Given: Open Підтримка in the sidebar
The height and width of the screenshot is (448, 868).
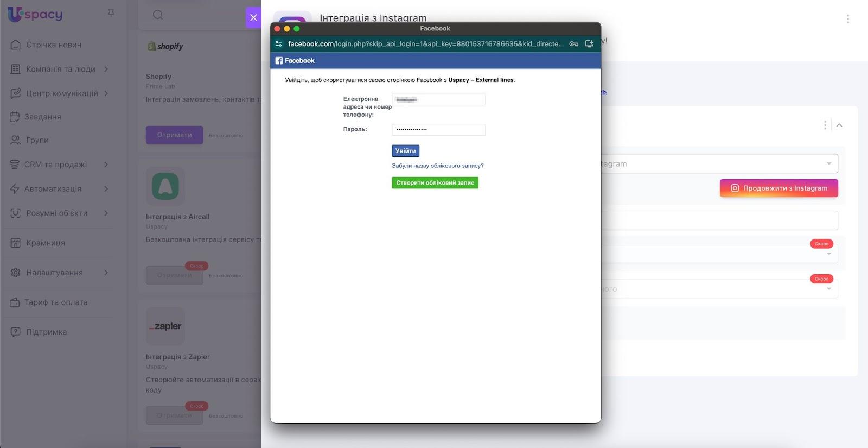Looking at the screenshot, I should [47, 332].
